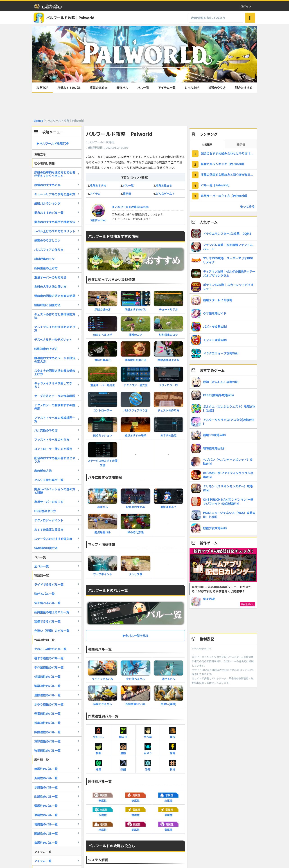The width and height of the screenshot is (289, 868).
Task: Click the 炎属性 element badge
Action: point(135,795)
